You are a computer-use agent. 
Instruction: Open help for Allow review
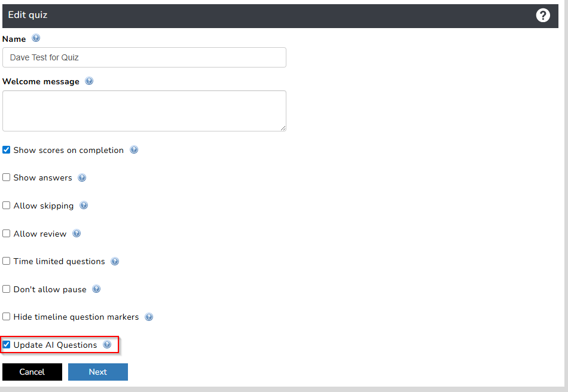[77, 233]
